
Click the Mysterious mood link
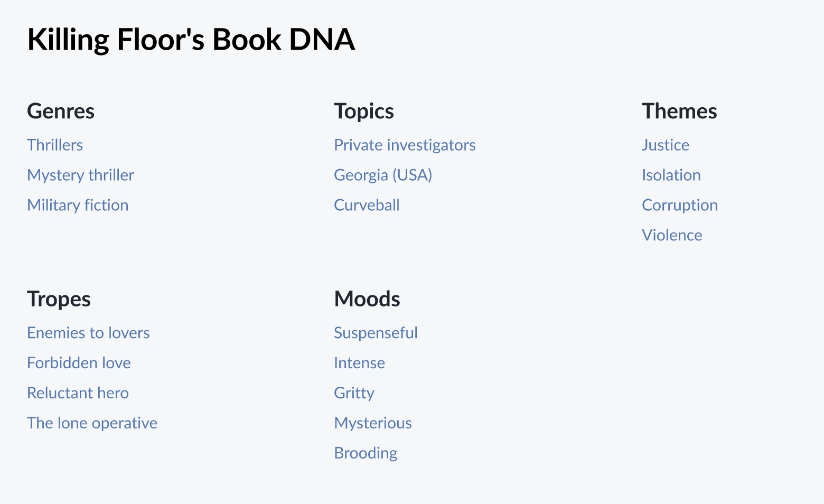point(373,423)
